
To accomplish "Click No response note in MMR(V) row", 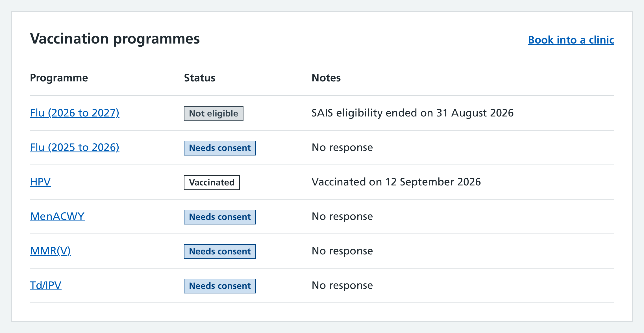I will pos(342,251).
